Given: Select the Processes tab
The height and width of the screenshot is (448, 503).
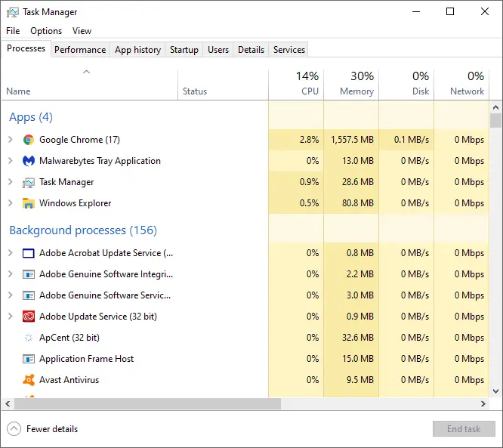Looking at the screenshot, I should (x=26, y=48).
